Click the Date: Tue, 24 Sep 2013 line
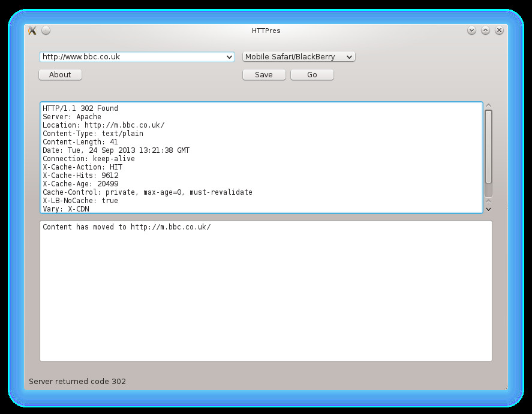Image resolution: width=532 pixels, height=414 pixels. click(116, 150)
